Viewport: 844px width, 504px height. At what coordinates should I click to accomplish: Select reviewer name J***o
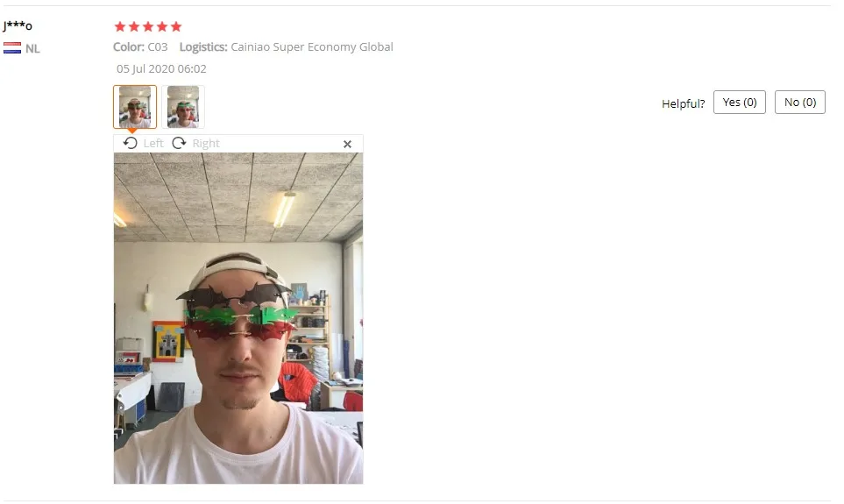(x=18, y=25)
